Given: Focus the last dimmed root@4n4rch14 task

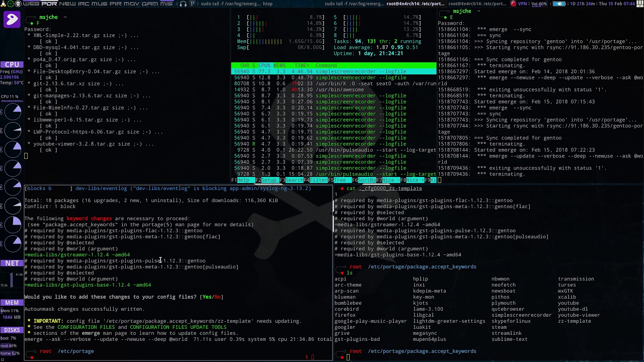Looking at the screenshot, I should [477, 4].
